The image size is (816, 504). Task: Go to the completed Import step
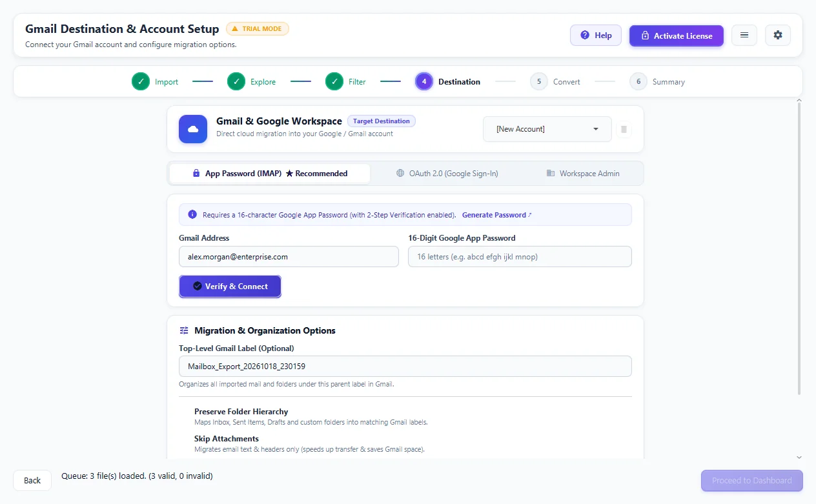tap(156, 82)
